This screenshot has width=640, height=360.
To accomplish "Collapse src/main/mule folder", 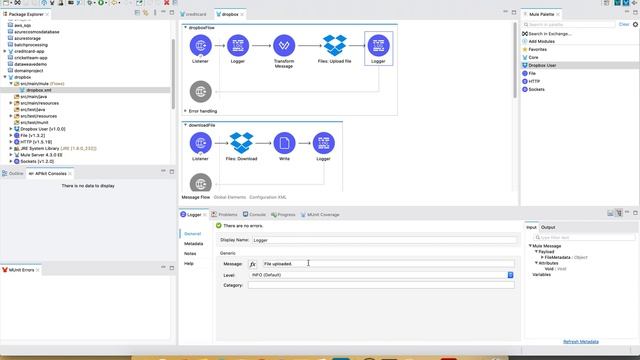I will click(x=11, y=83).
